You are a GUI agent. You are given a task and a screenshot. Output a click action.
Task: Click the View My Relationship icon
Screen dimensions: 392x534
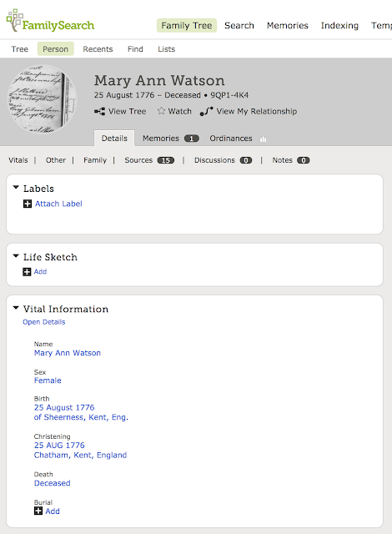coord(206,111)
